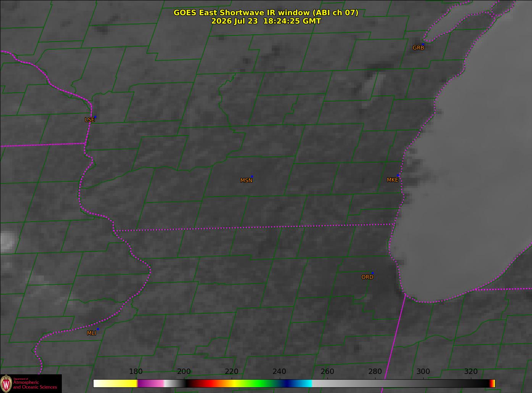Viewport: 532px width, 393px height.
Task: Click the 200 colorbar tick label
Action: [x=184, y=372]
